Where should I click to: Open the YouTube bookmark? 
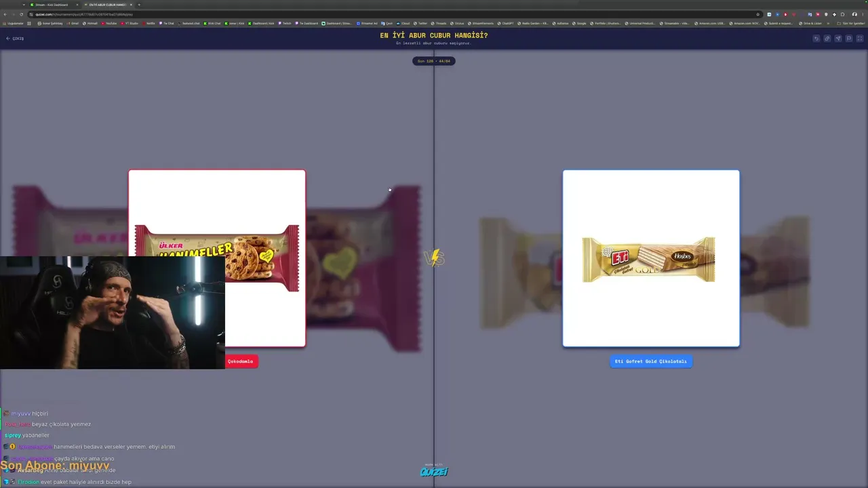(110, 23)
